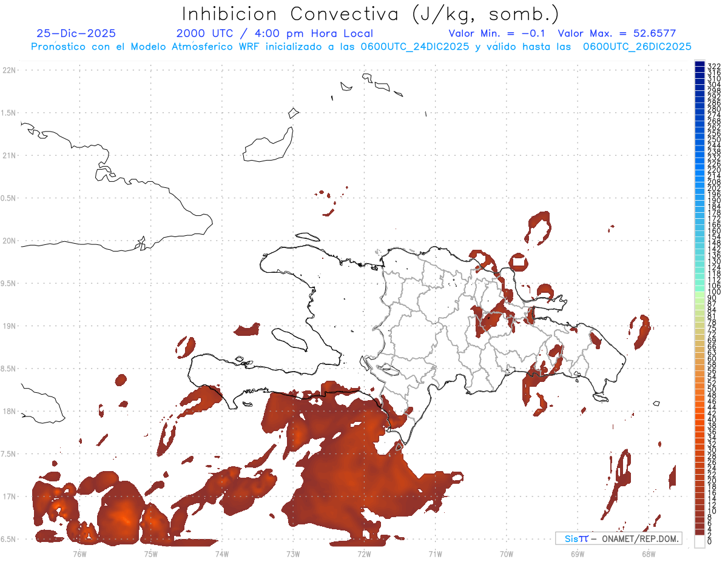Click the "Valor Max. = 52.6577" text
Screen dimensions: 728x562
pos(617,34)
